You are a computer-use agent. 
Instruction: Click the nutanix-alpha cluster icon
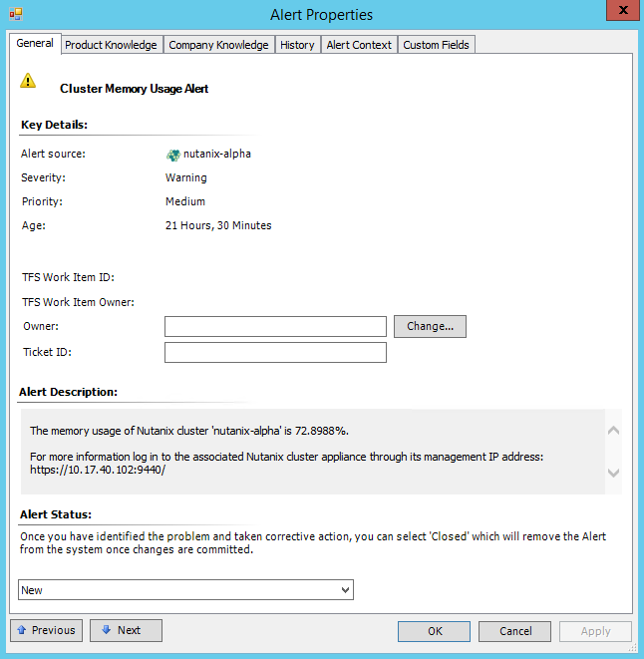(x=172, y=156)
